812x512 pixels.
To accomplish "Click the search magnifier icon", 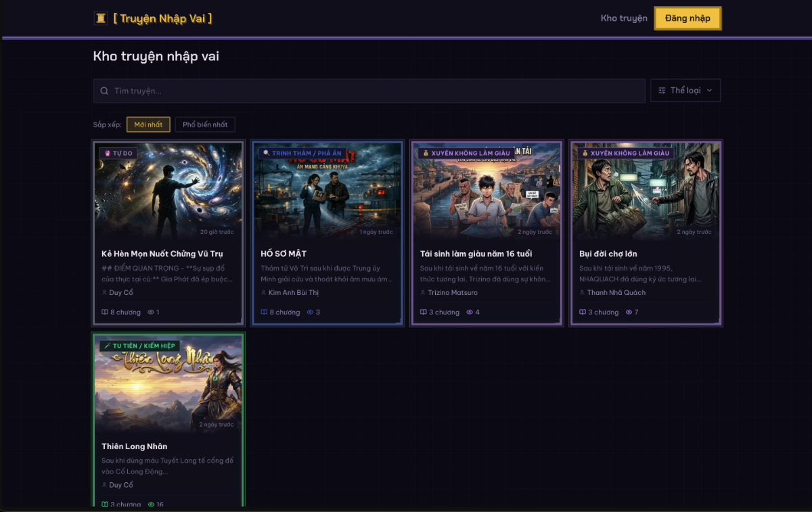I will (x=104, y=91).
